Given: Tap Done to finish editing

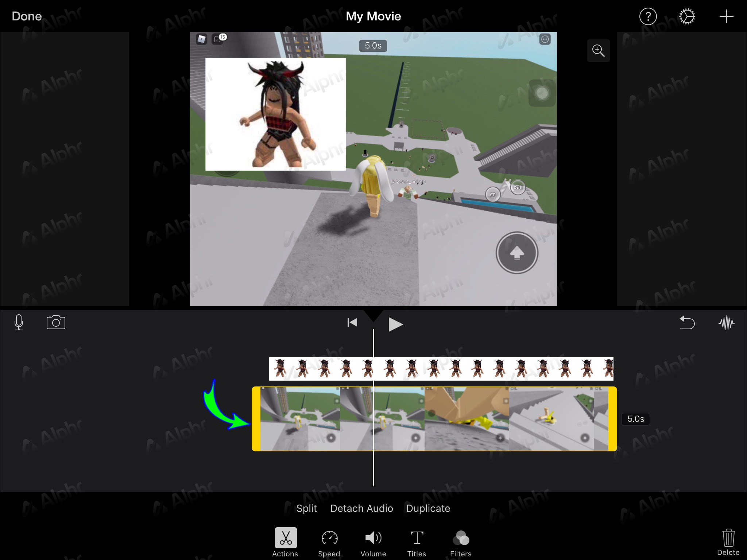Looking at the screenshot, I should [x=27, y=16].
